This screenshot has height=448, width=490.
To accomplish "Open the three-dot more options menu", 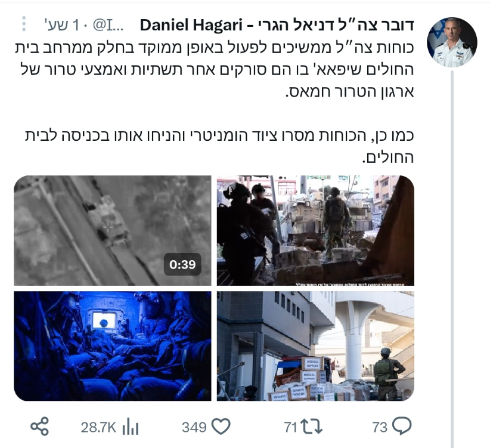I will (24, 24).
